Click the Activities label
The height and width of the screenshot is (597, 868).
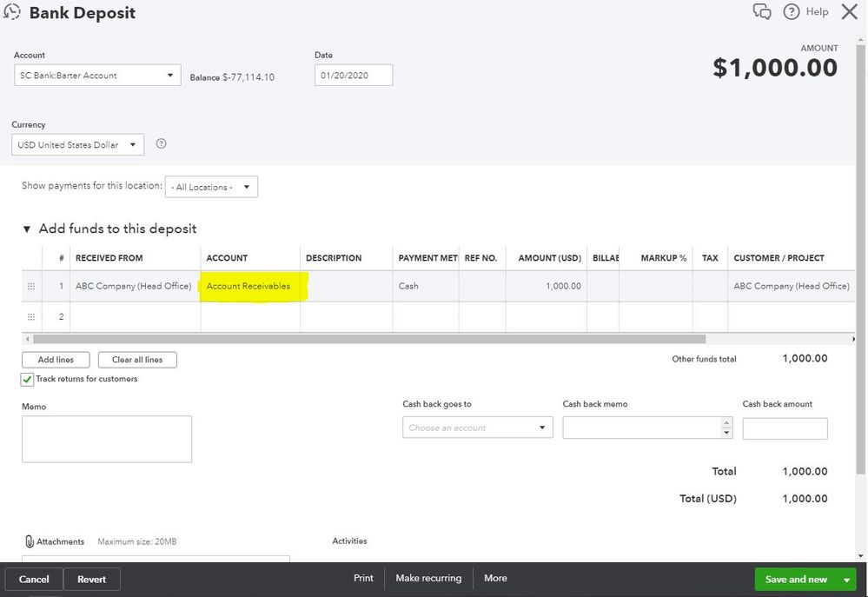[349, 541]
